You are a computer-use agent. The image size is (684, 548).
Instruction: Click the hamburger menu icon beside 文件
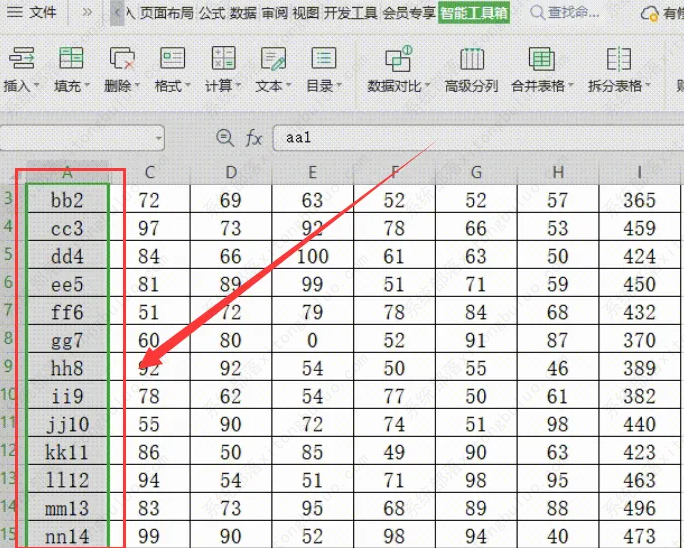(15, 12)
